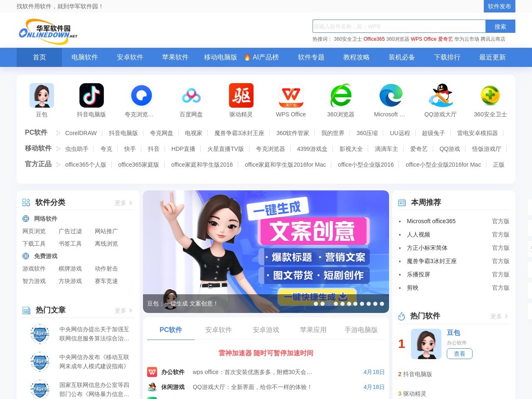This screenshot has width=532, height=399.
Task: Click the 豆包 avatar in 热门软件 ranking
Action: pos(426,344)
